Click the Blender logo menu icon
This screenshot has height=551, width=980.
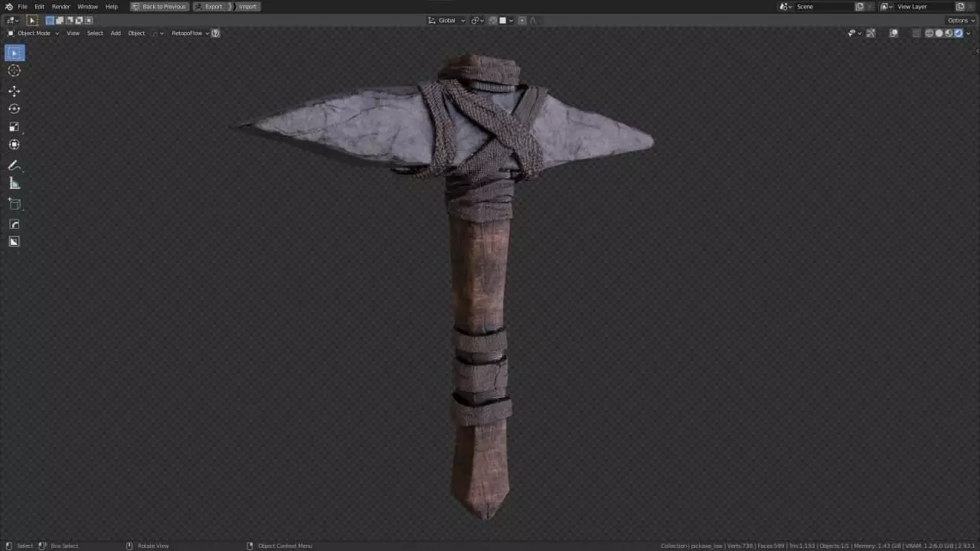pos(8,7)
